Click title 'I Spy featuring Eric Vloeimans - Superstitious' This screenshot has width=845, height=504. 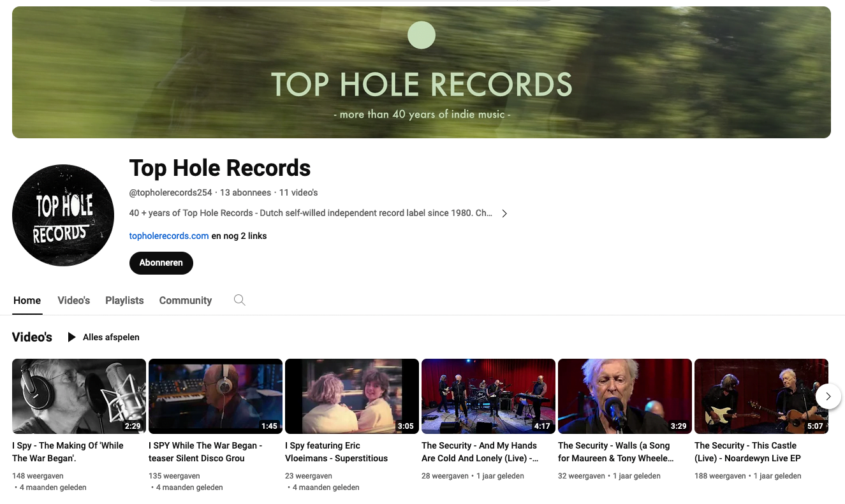point(336,452)
